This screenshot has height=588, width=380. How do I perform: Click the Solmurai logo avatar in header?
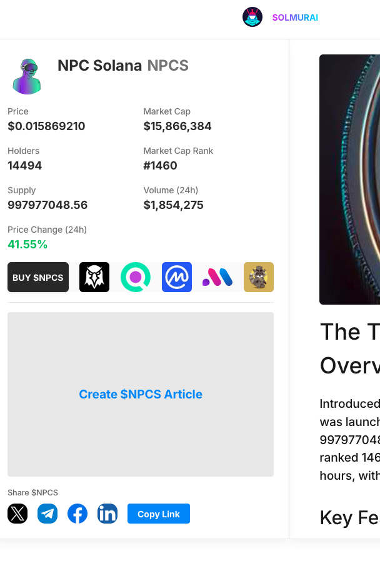[252, 17]
